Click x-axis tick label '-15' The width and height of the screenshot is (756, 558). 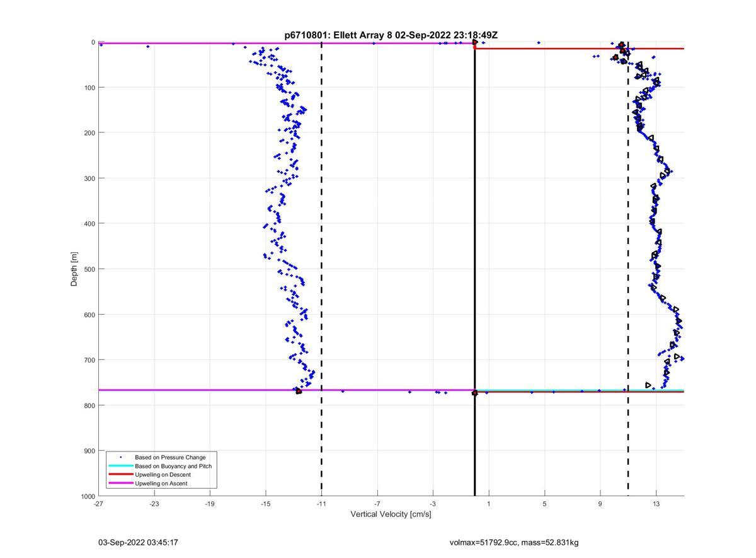coord(266,504)
